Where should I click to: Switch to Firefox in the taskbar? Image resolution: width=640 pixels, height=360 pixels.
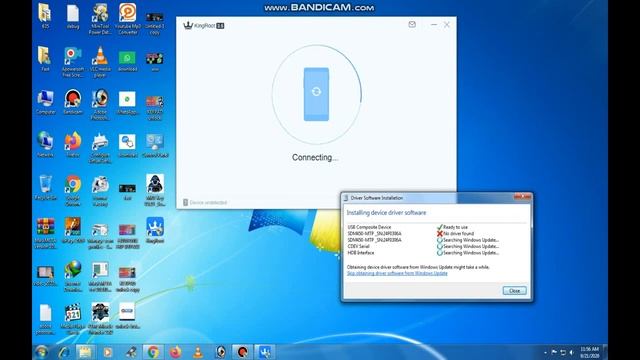pos(176,352)
